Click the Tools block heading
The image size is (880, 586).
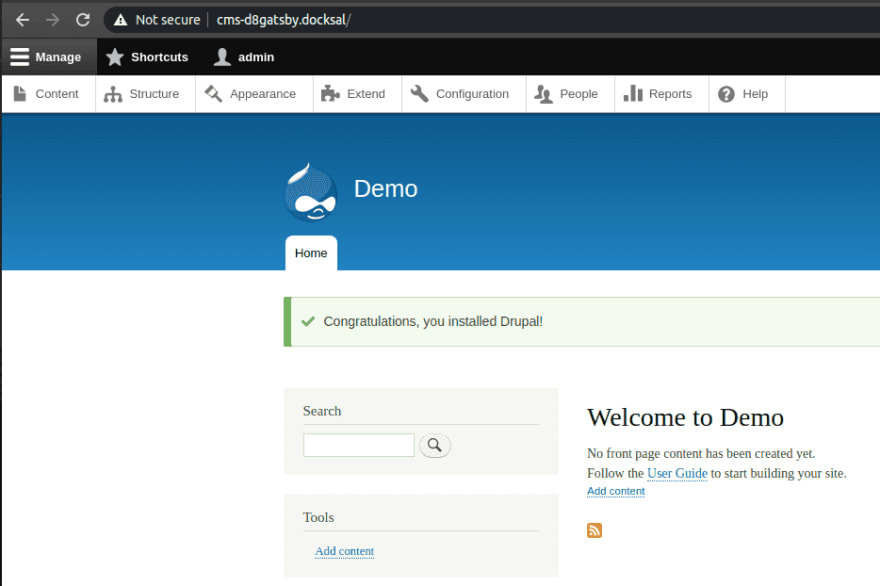[x=318, y=518]
